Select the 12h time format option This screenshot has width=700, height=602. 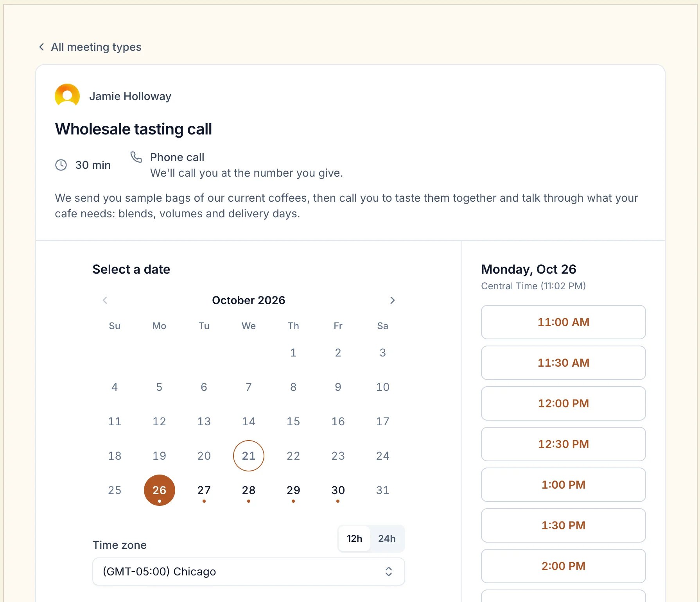tap(354, 538)
